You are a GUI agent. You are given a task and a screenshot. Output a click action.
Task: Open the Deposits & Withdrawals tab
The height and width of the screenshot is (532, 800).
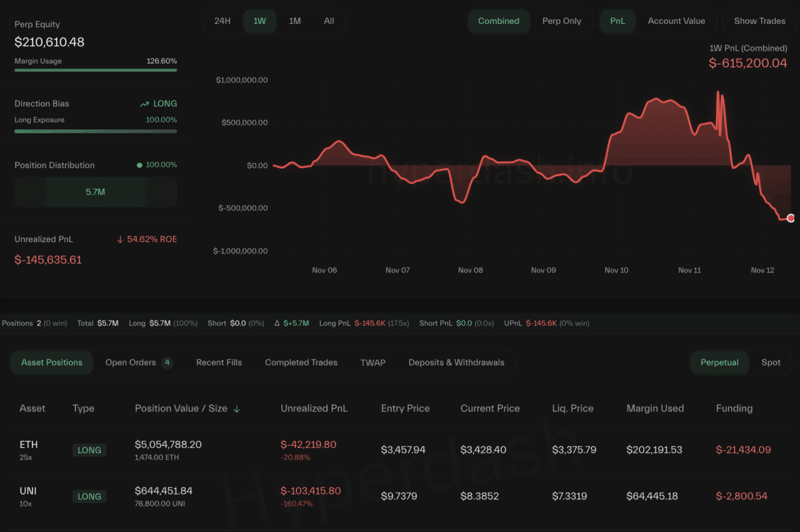[x=456, y=363]
